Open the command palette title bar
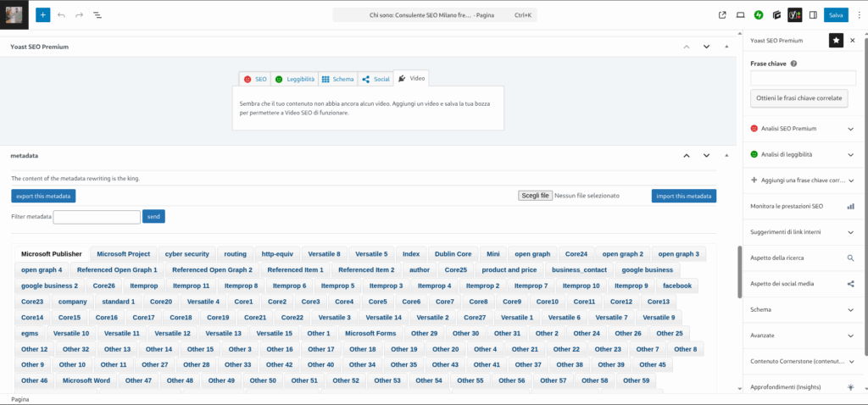868x405 pixels. click(x=435, y=15)
